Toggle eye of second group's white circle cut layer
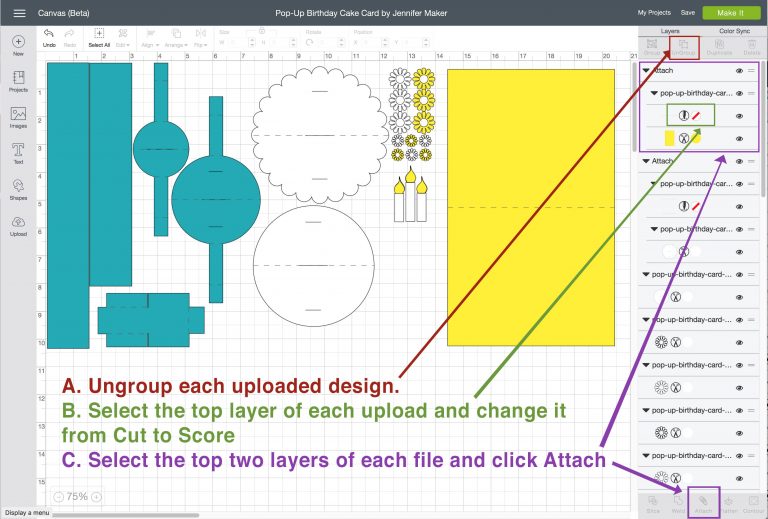 [x=739, y=252]
